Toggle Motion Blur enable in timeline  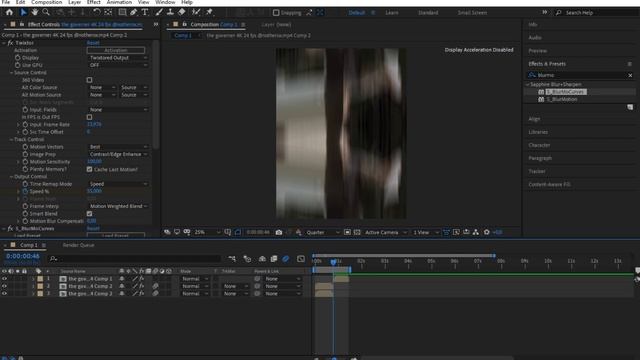point(286,259)
